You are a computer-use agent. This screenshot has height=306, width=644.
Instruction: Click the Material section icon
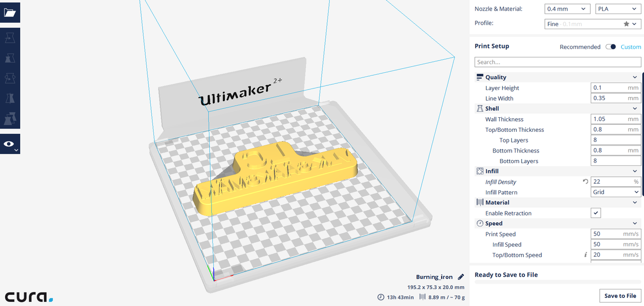coord(479,202)
